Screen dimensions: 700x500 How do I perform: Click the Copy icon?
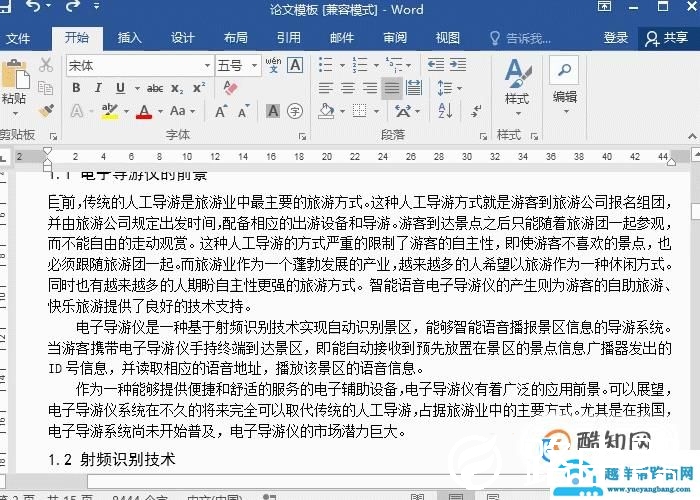(46, 88)
